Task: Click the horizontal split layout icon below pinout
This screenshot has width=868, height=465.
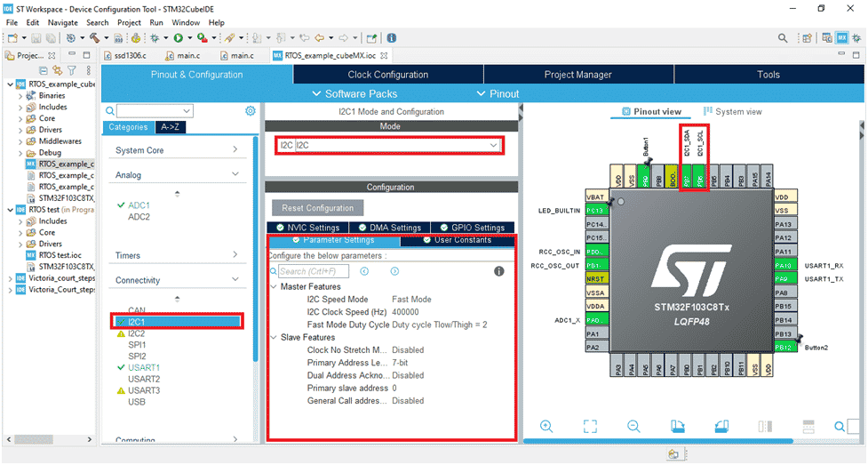Action: 808,426
